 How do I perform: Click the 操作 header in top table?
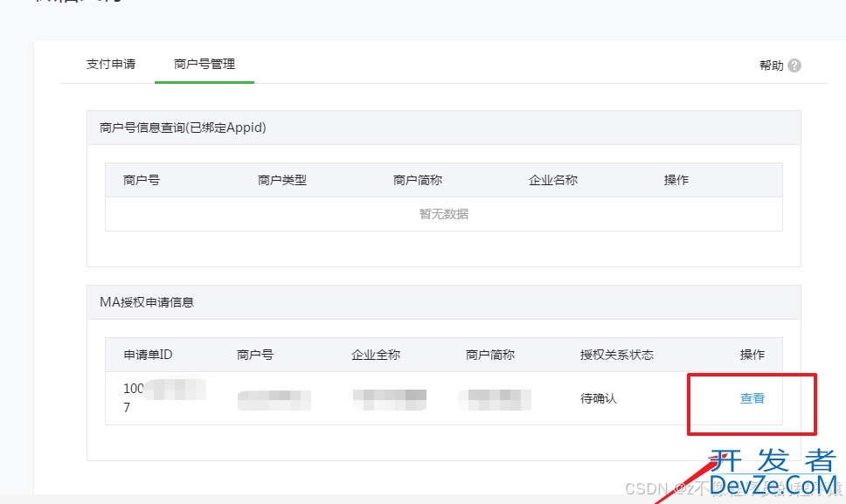(x=676, y=180)
